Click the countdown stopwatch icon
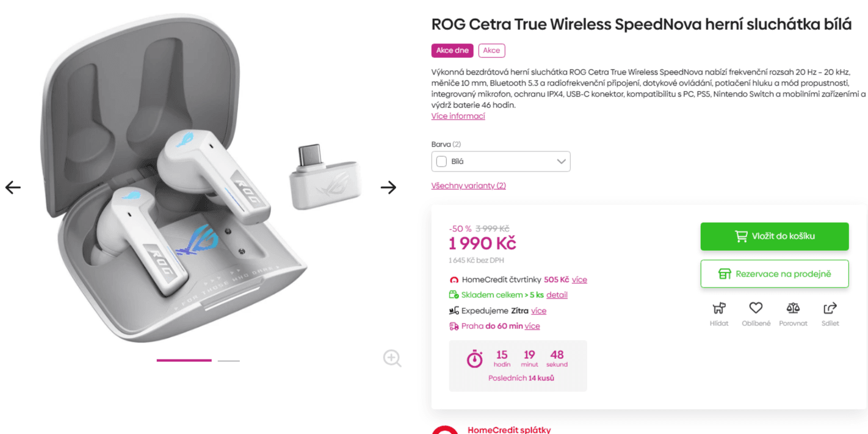Screen dimensions: 868x434 tap(474, 359)
